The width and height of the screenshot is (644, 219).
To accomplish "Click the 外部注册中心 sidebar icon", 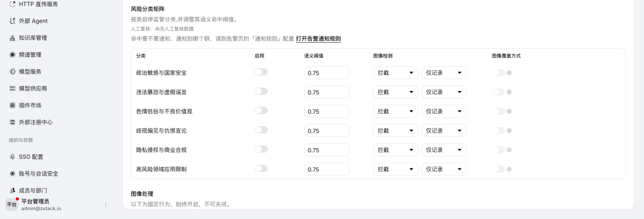I will click(x=13, y=122).
